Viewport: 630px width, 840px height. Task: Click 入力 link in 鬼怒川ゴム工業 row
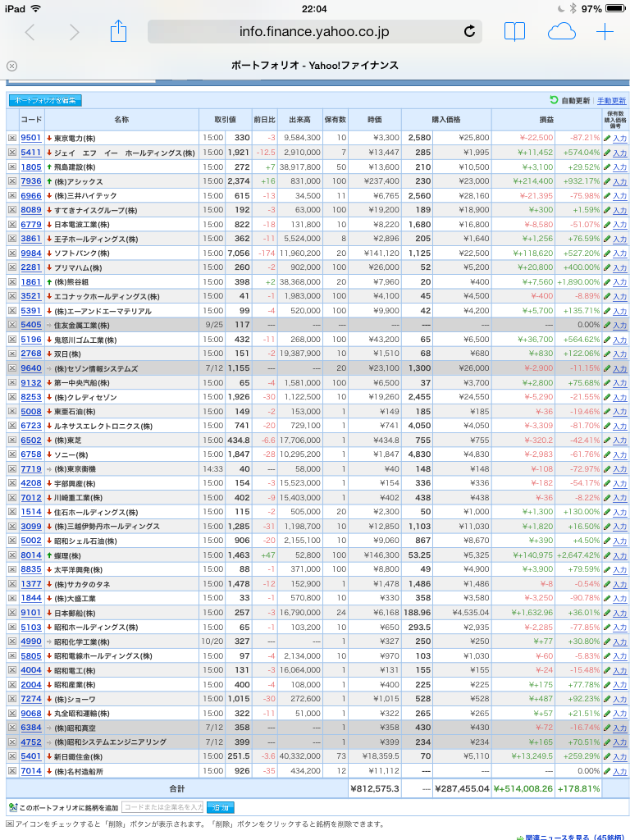pyautogui.click(x=620, y=340)
